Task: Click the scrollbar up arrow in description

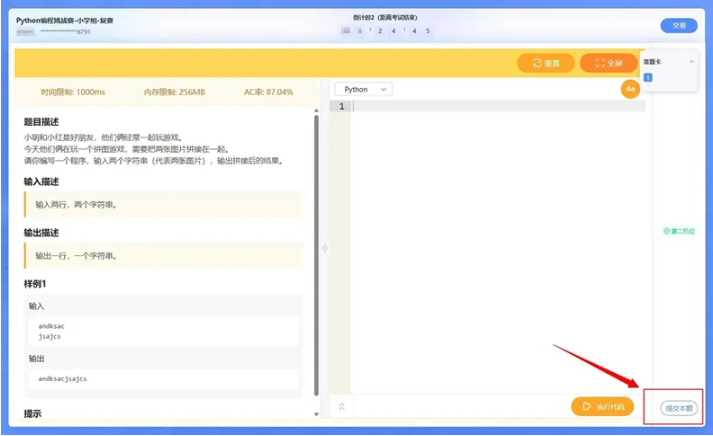Action: (x=316, y=110)
